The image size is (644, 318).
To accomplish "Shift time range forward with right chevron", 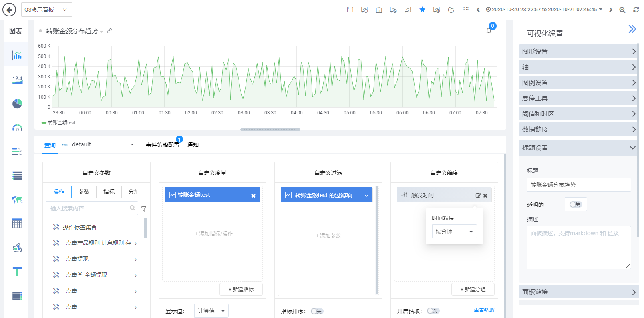I will 611,10.
